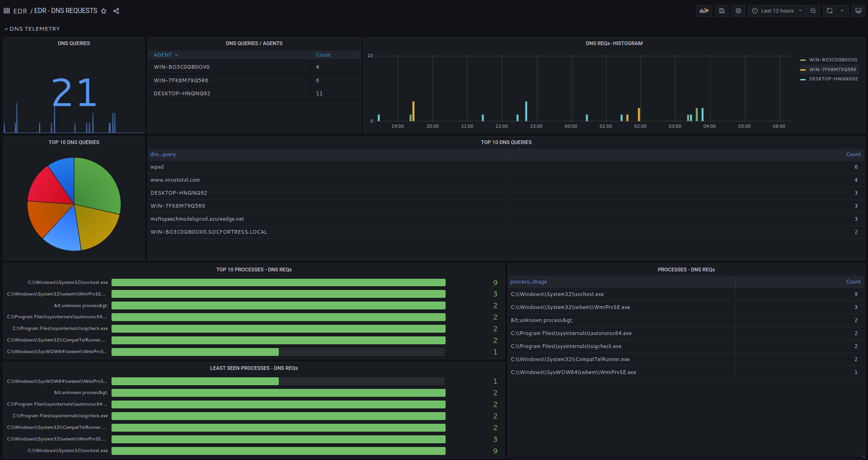Open the refresh interval dropdown arrow
The width and height of the screenshot is (868, 460).
click(842, 11)
